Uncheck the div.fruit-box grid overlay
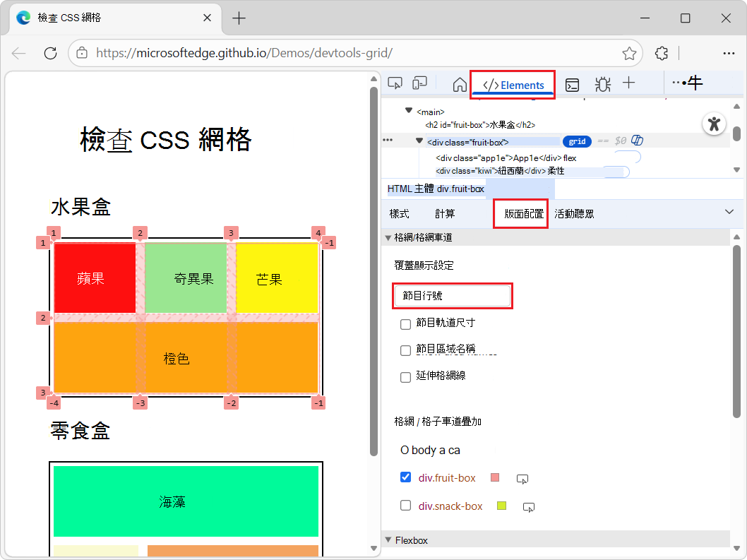This screenshot has width=747, height=560. pos(405,477)
